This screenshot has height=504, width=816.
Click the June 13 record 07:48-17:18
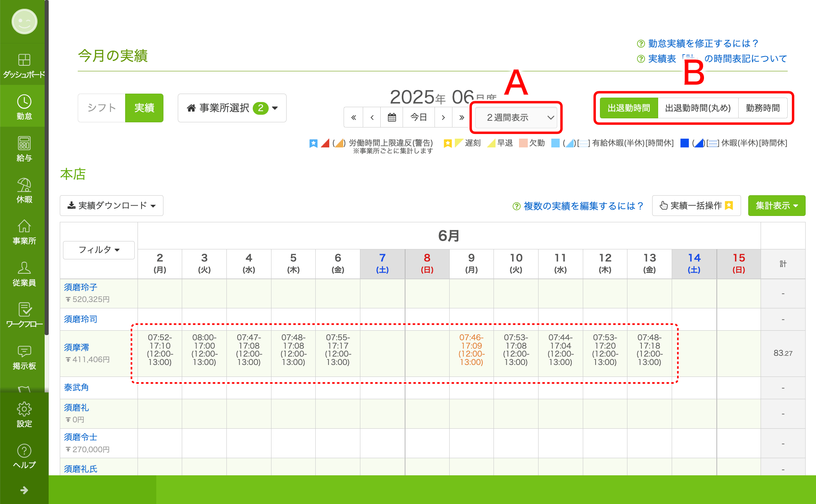pyautogui.click(x=650, y=350)
